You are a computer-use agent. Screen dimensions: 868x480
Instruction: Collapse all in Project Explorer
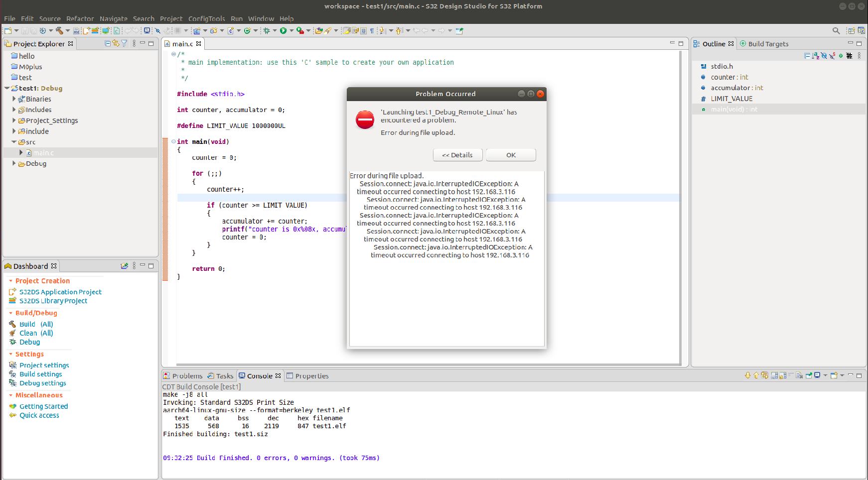coord(108,44)
